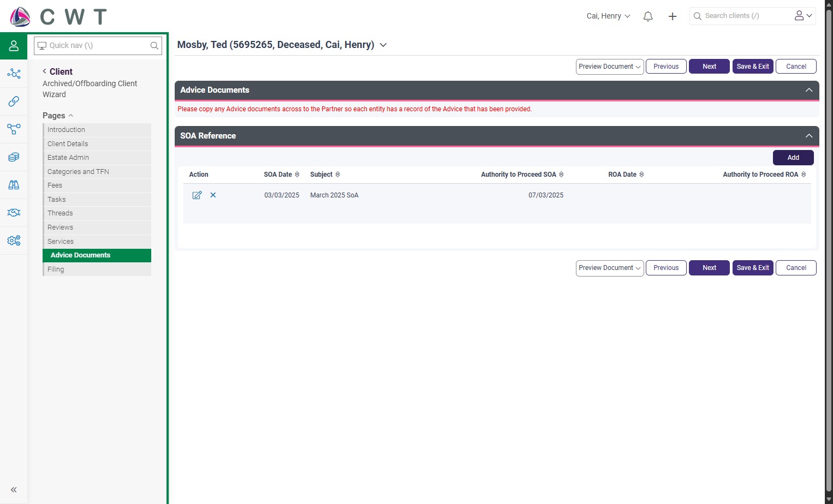Image resolution: width=833 pixels, height=504 pixels.
Task: Focus the Quick nav input field
Action: [98, 46]
